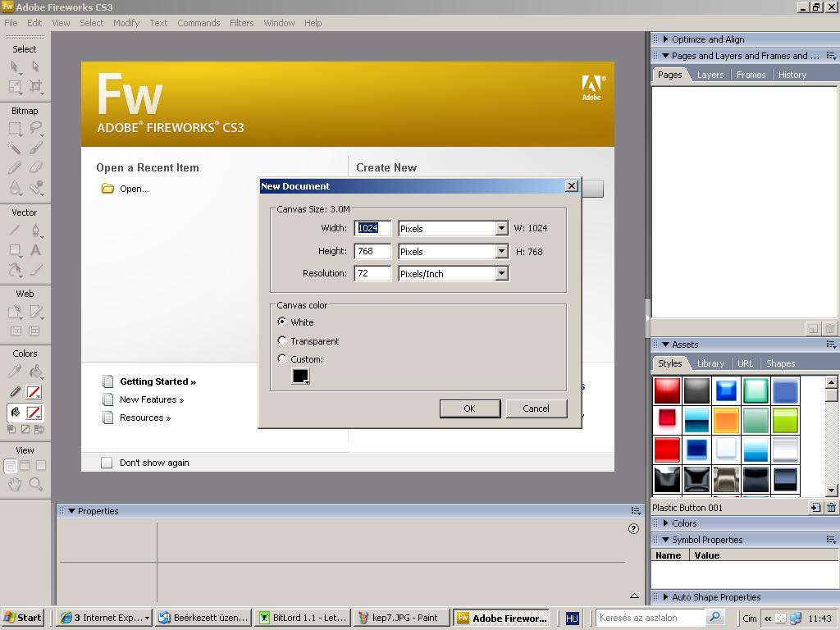Select the Text tool
Viewport: 840px width, 630px height.
click(x=35, y=250)
